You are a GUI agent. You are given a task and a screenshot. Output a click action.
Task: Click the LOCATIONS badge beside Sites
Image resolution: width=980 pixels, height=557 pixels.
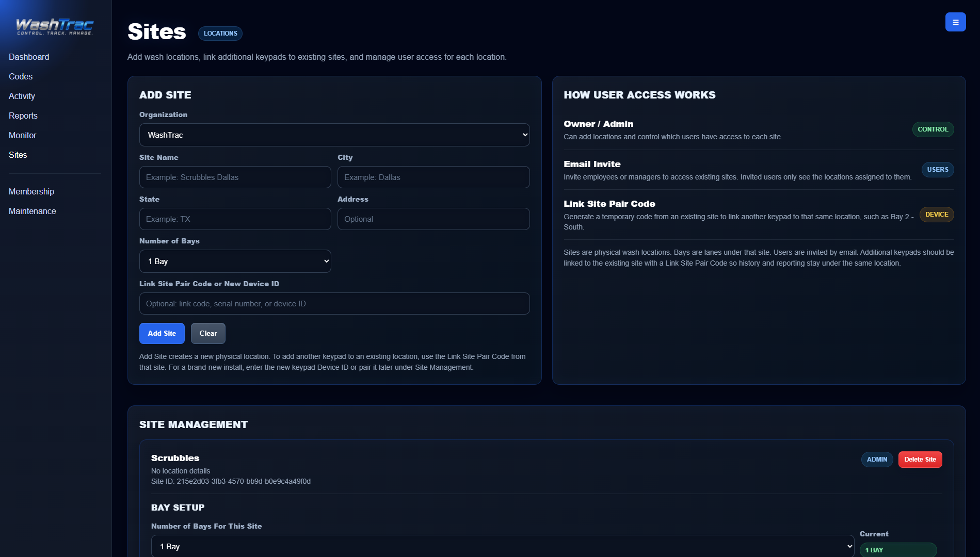click(220, 34)
